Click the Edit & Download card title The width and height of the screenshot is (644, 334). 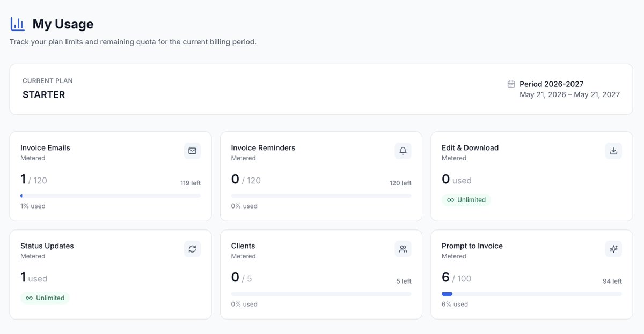tap(470, 148)
